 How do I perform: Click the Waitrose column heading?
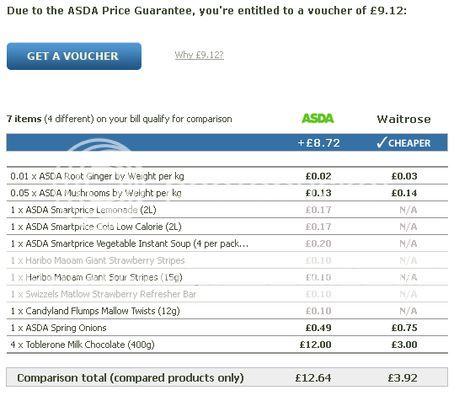404,119
